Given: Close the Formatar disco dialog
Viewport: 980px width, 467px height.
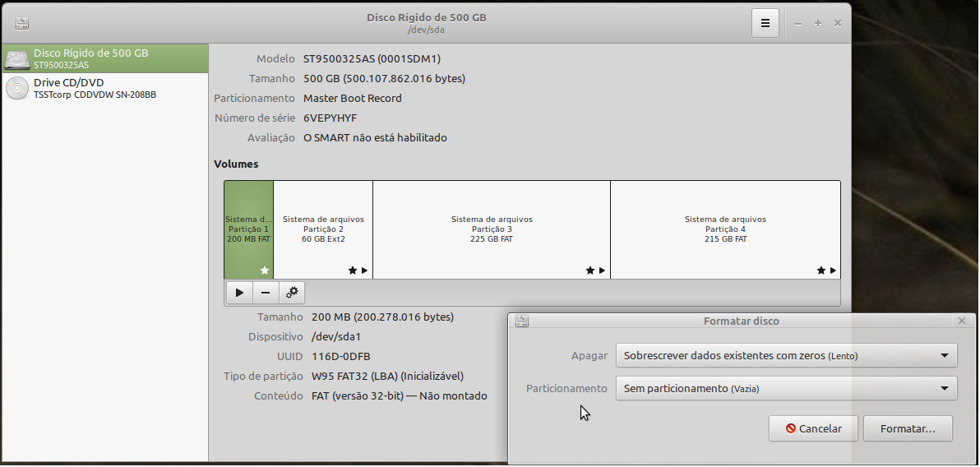Looking at the screenshot, I should [x=962, y=321].
